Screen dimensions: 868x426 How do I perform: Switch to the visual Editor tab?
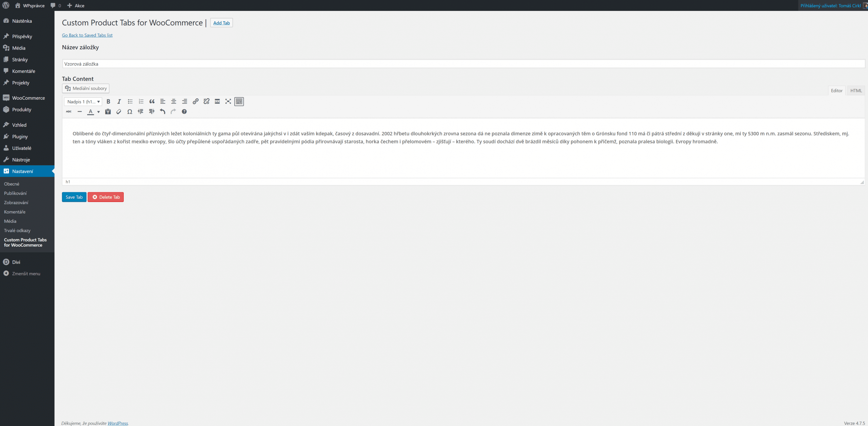(836, 91)
